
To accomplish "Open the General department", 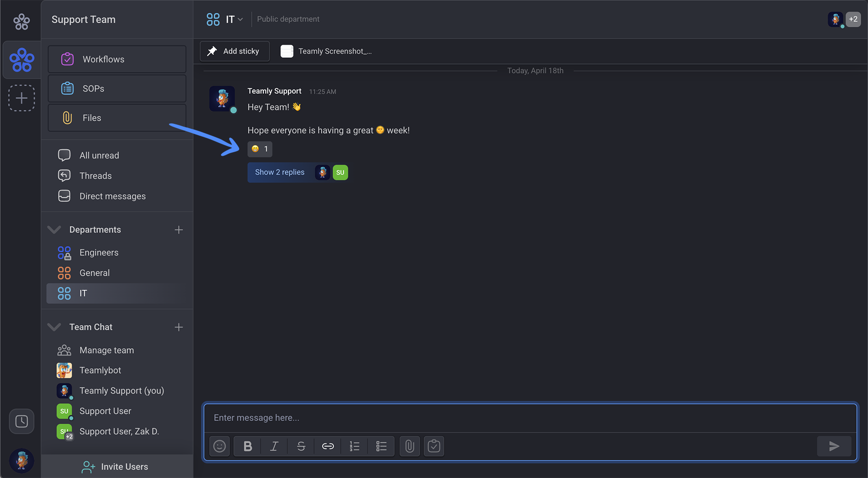I will pos(117,273).
